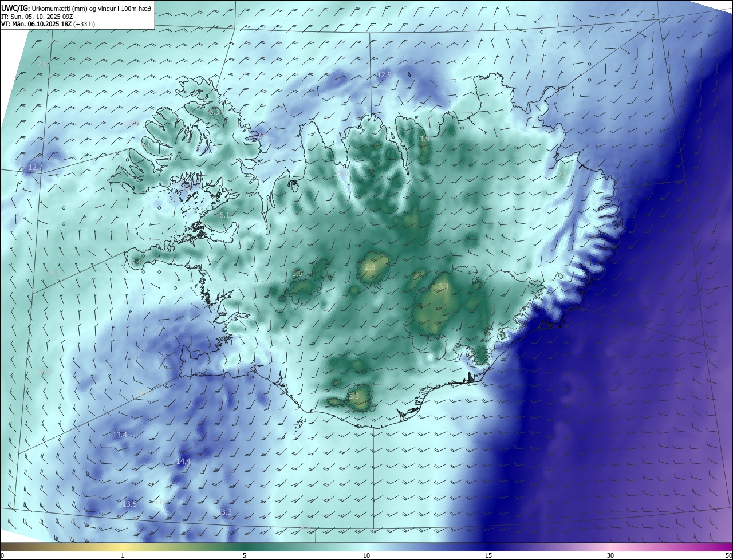Click the 1 tick on the colour scale
The width and height of the screenshot is (733, 560).
click(123, 555)
